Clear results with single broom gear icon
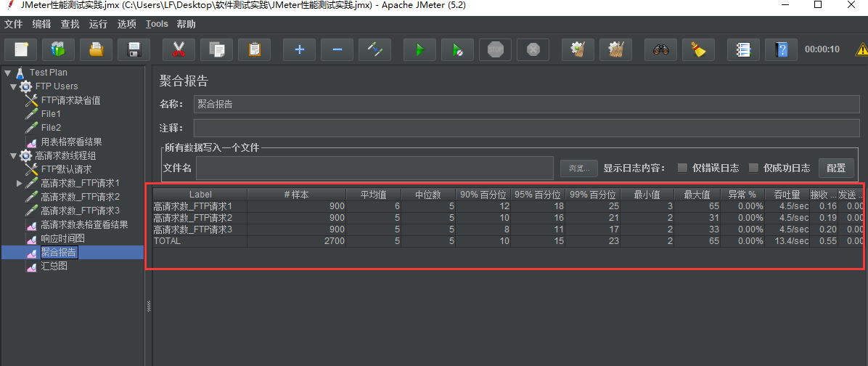The width and height of the screenshot is (868, 366). [x=578, y=49]
